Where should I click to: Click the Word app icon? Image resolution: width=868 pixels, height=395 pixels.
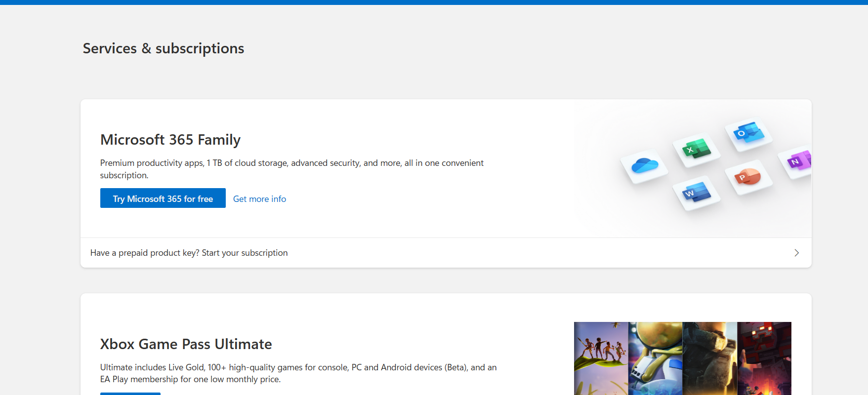pyautogui.click(x=697, y=193)
